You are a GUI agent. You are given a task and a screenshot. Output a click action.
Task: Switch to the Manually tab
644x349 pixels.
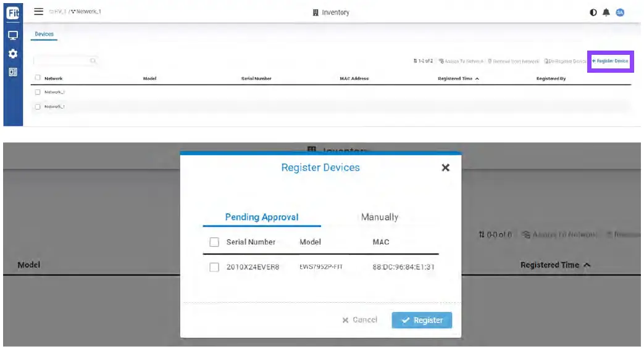(x=380, y=217)
